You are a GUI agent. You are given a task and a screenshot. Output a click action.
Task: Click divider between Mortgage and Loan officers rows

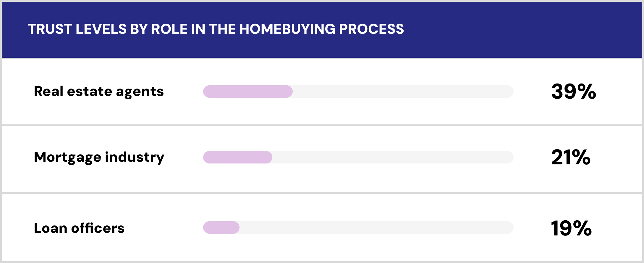tap(322, 193)
